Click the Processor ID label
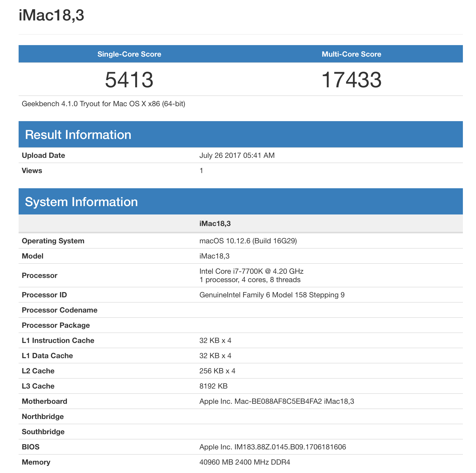476x473 pixels. click(x=44, y=295)
